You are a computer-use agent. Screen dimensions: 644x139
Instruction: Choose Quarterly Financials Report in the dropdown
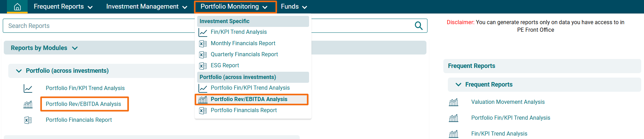tap(244, 54)
